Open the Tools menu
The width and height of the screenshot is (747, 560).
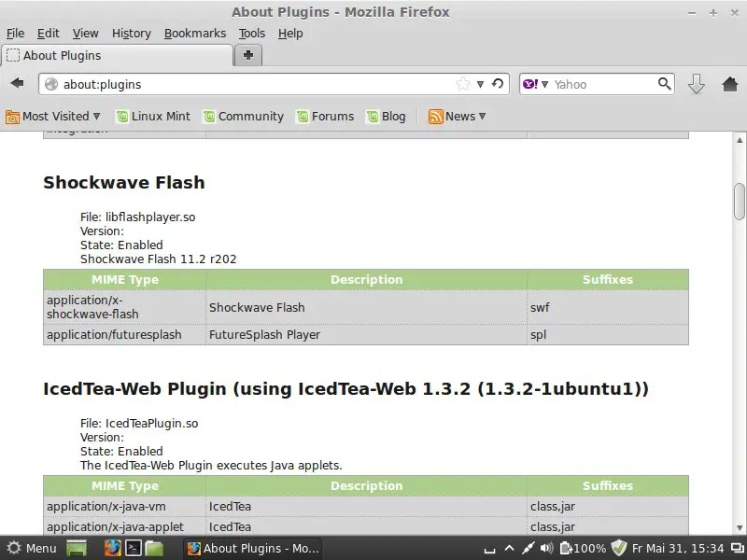pyautogui.click(x=252, y=34)
